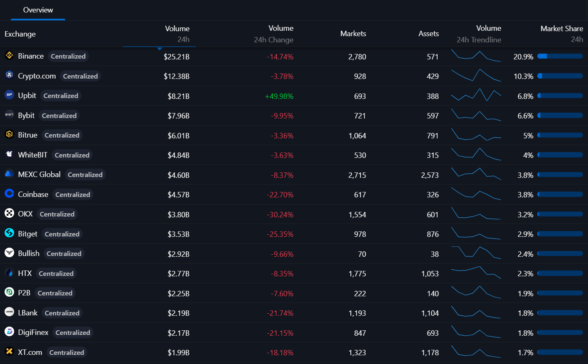
Task: Open the WhiteBIT exchange link
Action: [x=33, y=155]
